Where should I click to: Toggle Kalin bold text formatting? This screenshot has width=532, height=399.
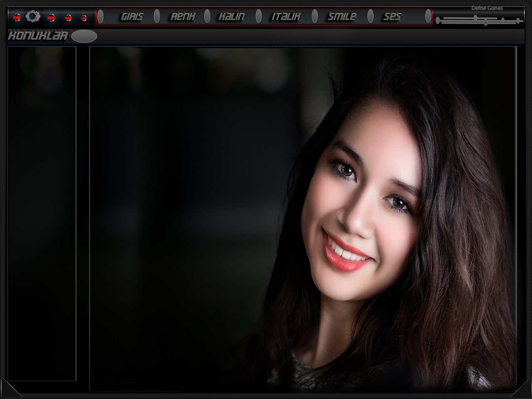coord(232,17)
